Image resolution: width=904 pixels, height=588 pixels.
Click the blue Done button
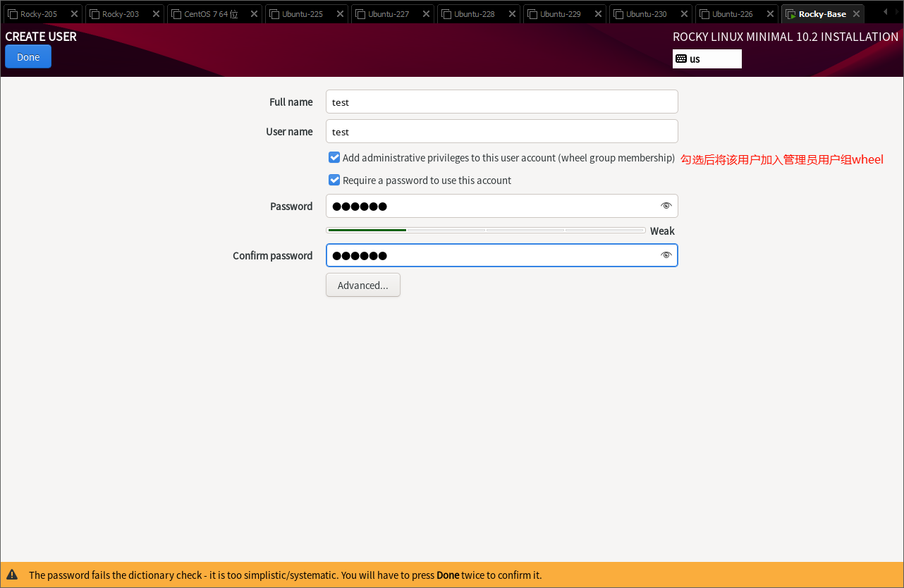[x=28, y=57]
